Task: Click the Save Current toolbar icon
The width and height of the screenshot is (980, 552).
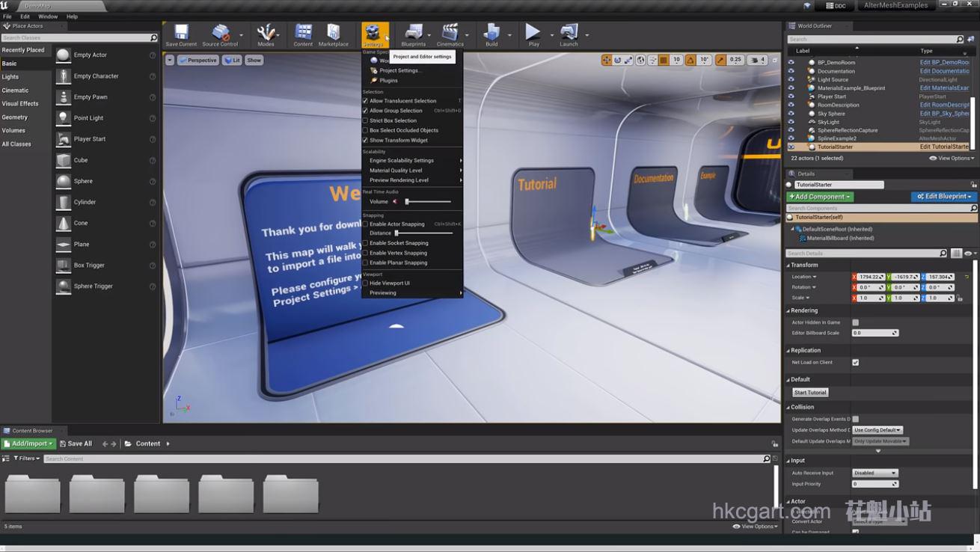Action: (x=181, y=34)
